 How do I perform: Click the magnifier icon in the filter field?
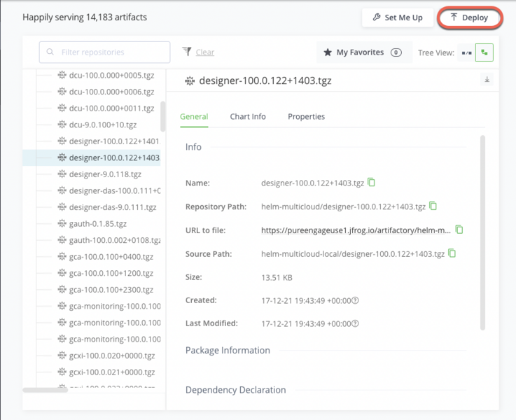(x=50, y=52)
